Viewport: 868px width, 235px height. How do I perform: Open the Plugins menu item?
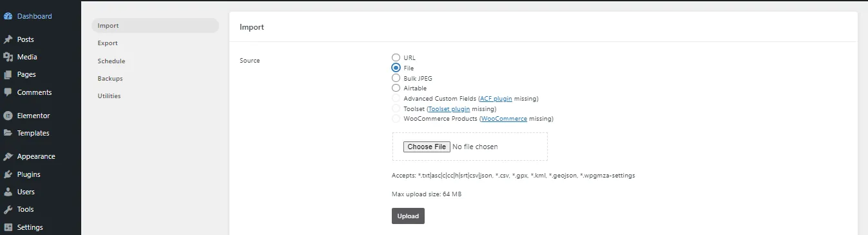(x=41, y=174)
